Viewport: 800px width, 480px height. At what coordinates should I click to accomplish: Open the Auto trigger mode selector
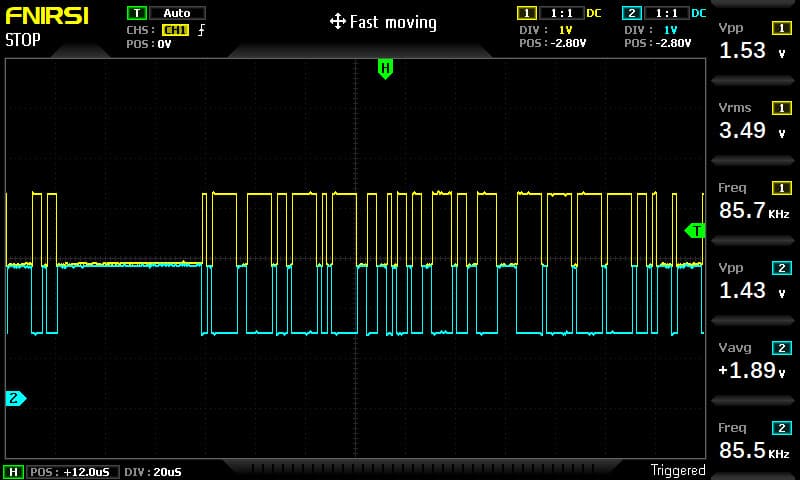coord(177,13)
